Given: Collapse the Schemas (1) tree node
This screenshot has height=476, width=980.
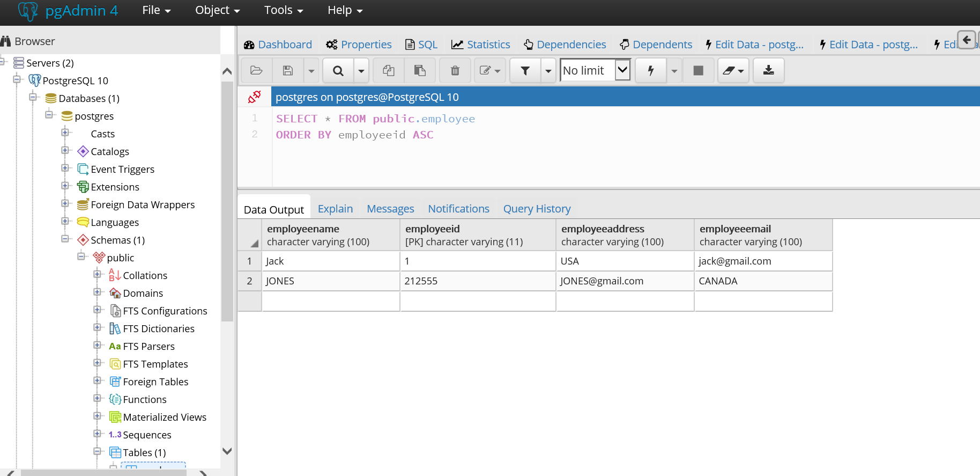Looking at the screenshot, I should tap(65, 239).
